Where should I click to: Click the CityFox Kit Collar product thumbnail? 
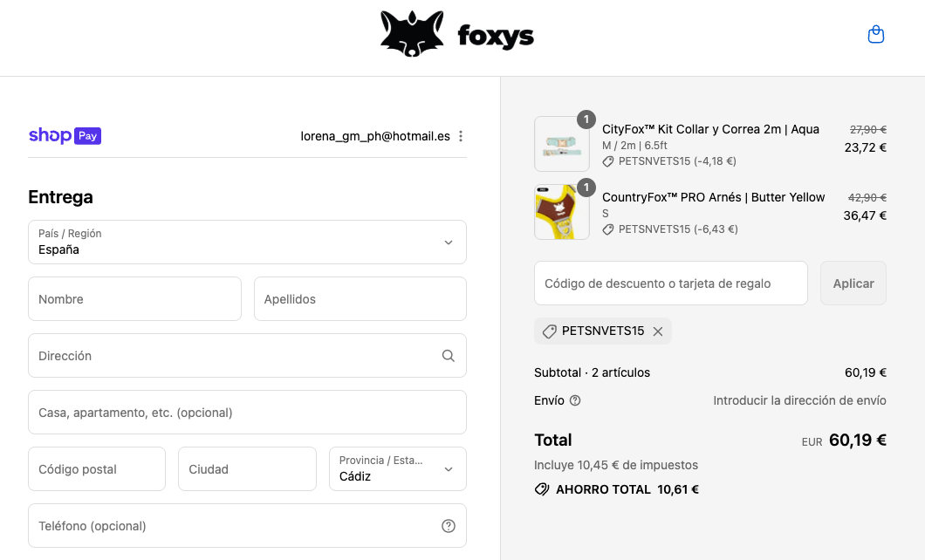pyautogui.click(x=562, y=144)
